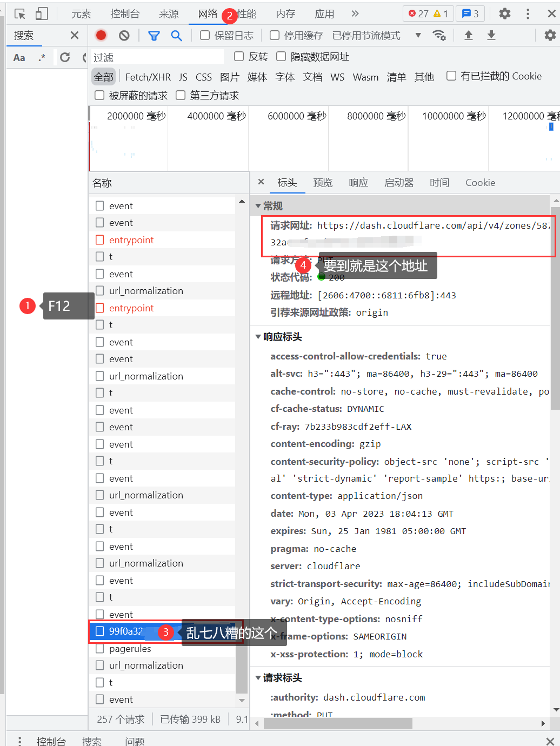This screenshot has width=560, height=746.
Task: Switch to the 控制台 tab at the top
Action: coord(125,14)
